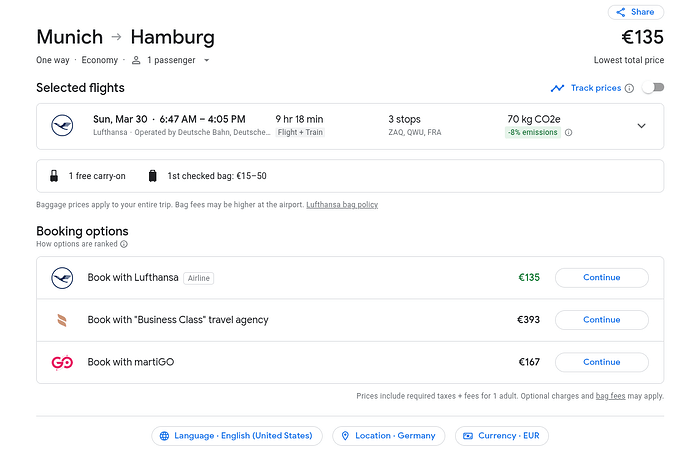The image size is (690, 455).
Task: Change Currency EUR setting
Action: click(502, 436)
